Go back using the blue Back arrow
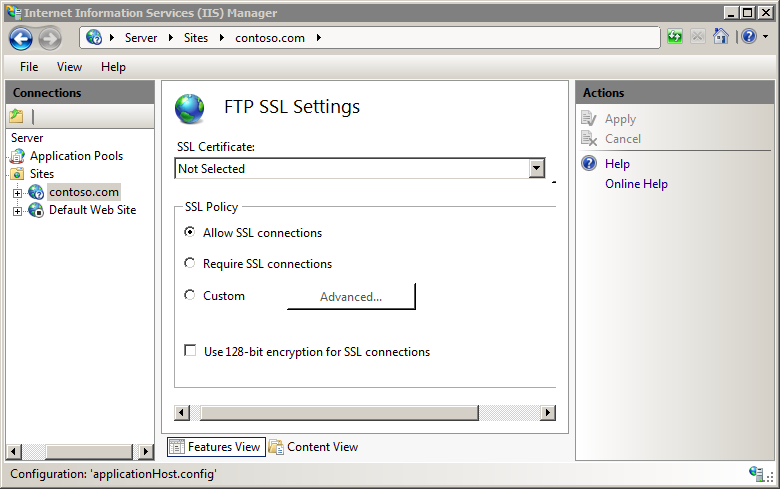780x489 pixels. pyautogui.click(x=21, y=38)
